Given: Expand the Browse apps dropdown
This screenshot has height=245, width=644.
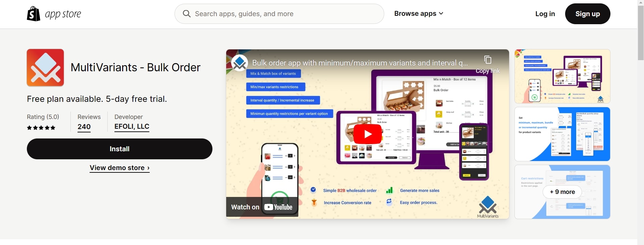Looking at the screenshot, I should point(419,14).
